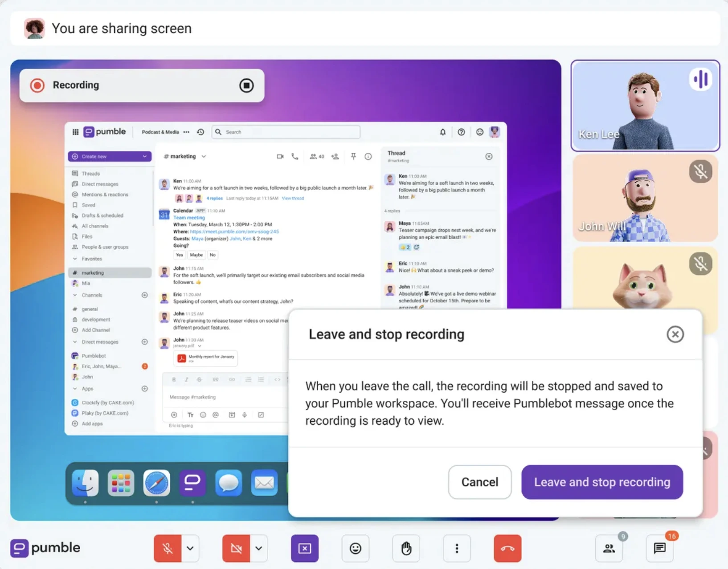Open Finder in the dock

pyautogui.click(x=85, y=483)
